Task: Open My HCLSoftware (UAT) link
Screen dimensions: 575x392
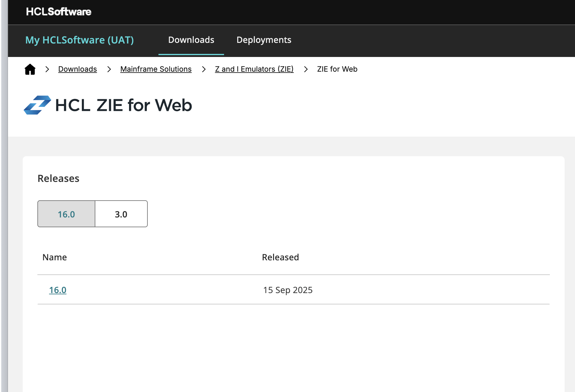Action: coord(79,40)
